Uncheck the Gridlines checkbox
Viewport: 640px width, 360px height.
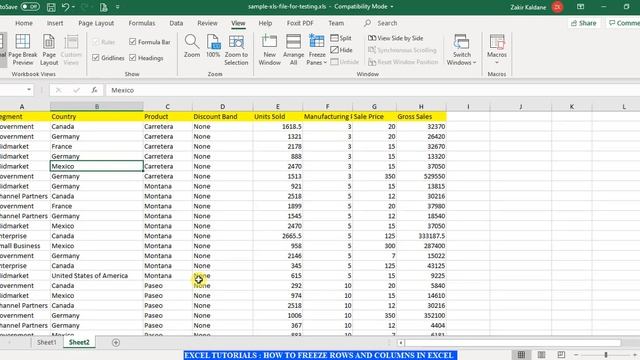tap(96, 58)
